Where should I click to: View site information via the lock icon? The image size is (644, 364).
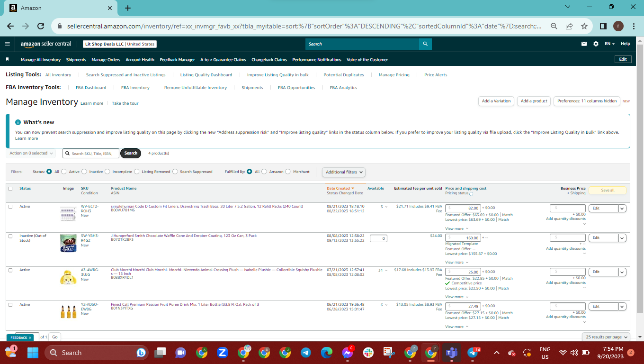(60, 26)
